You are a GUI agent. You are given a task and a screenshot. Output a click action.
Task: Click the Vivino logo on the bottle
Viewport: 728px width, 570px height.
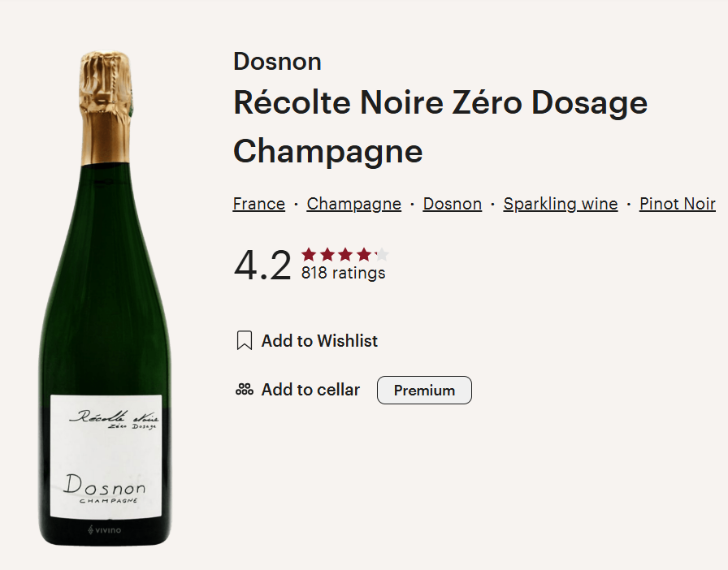(105, 529)
